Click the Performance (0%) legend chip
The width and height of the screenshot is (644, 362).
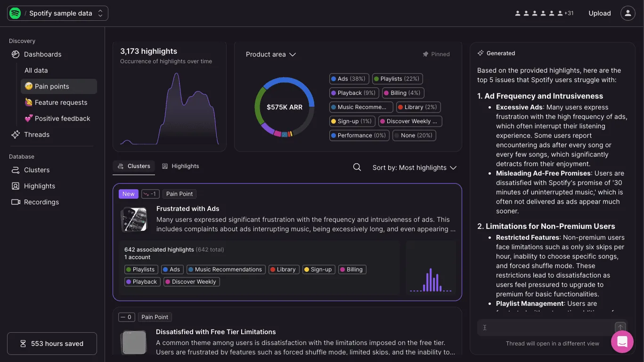(x=359, y=135)
